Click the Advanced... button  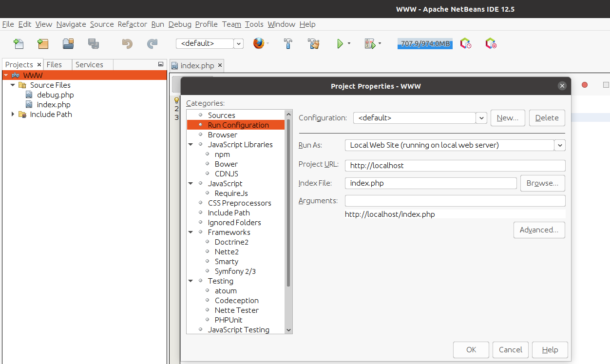(539, 230)
